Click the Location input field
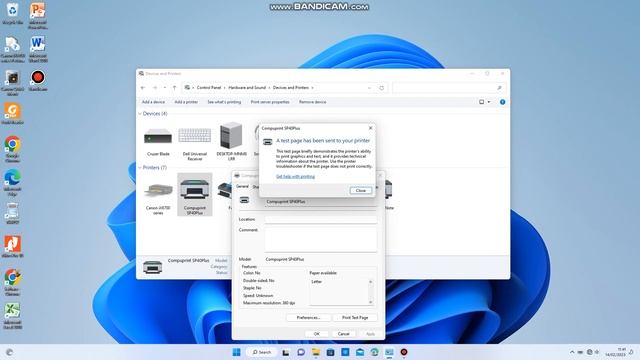The image size is (640, 360). tap(321, 220)
